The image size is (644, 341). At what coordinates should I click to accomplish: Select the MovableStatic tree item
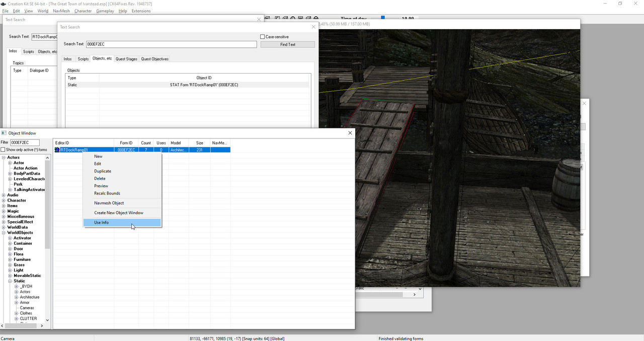(27, 276)
